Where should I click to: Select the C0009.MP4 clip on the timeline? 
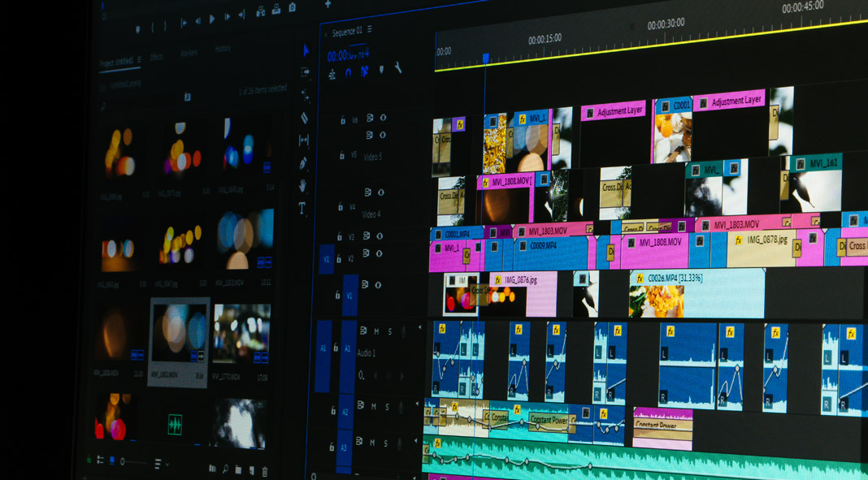click(x=550, y=253)
